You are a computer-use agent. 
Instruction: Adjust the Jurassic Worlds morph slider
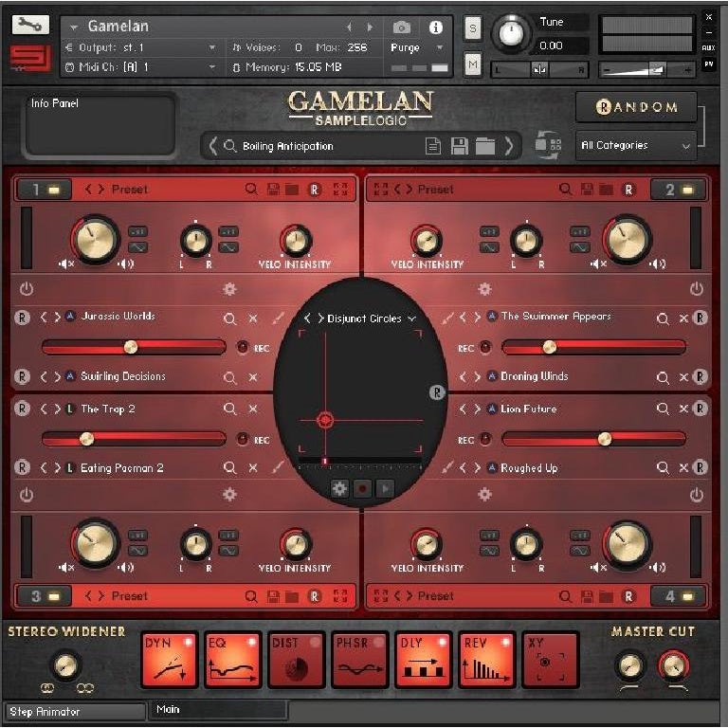coord(134,347)
